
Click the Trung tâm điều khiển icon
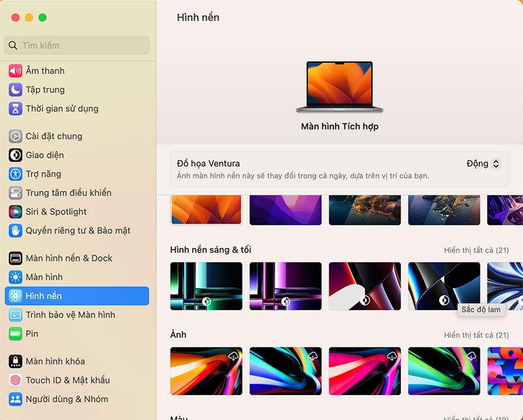click(15, 193)
